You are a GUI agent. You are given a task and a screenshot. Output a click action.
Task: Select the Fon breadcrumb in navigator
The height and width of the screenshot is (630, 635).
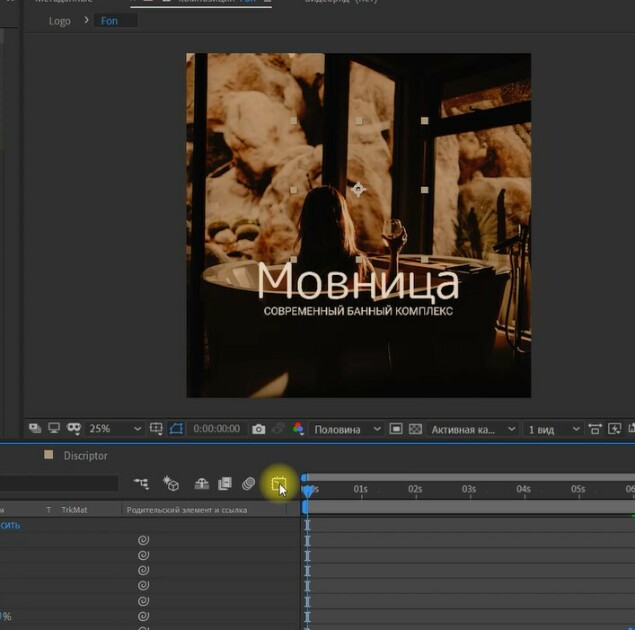(x=109, y=21)
